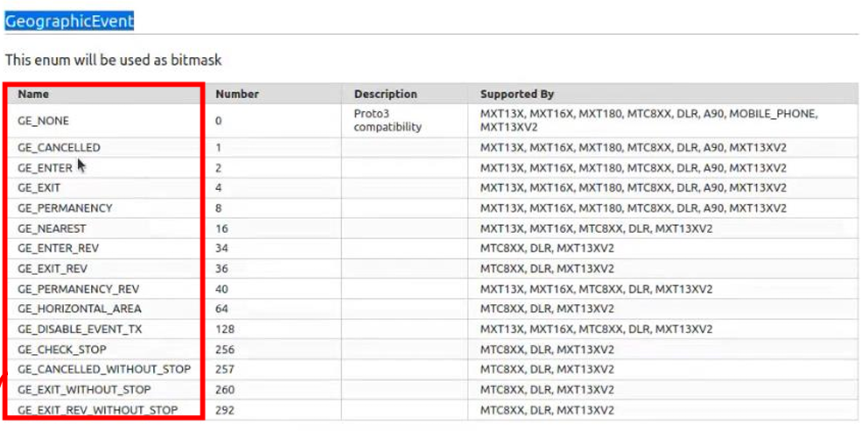Click the Description column header
The width and height of the screenshot is (868, 431).
[x=385, y=94]
